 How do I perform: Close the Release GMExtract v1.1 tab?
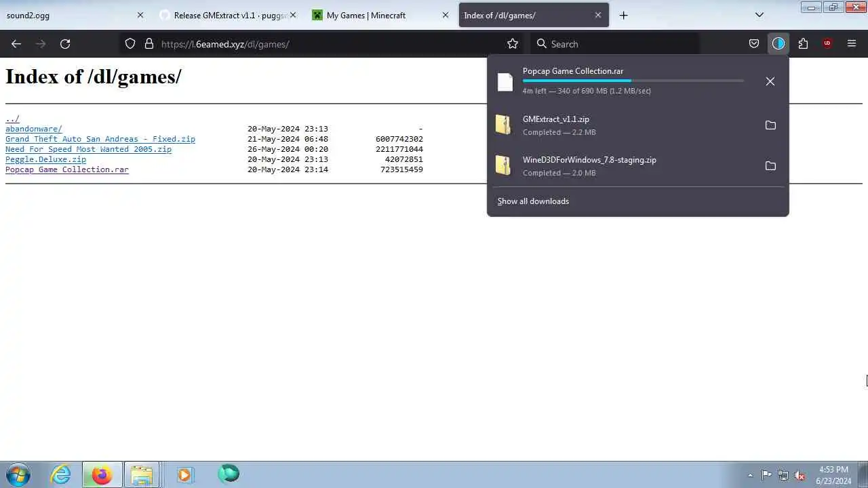click(293, 15)
